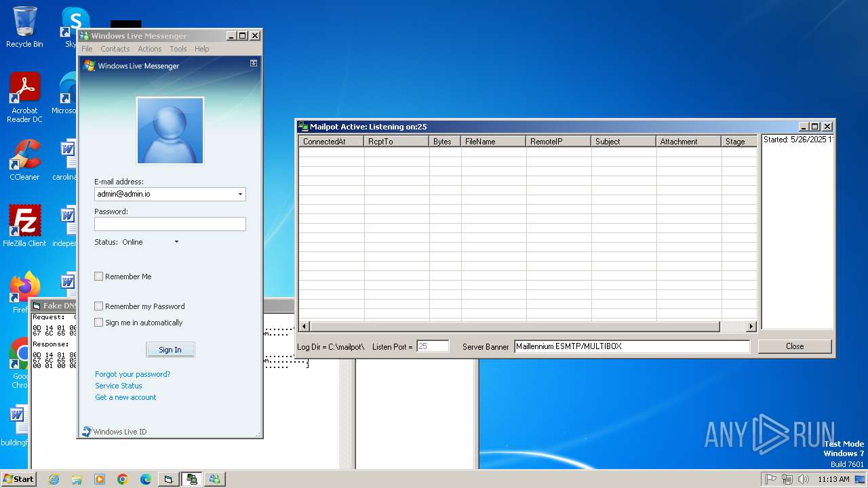Switch to Windows Live Messenger taskbar button
Viewport: 868px width, 488px height.
tap(215, 479)
